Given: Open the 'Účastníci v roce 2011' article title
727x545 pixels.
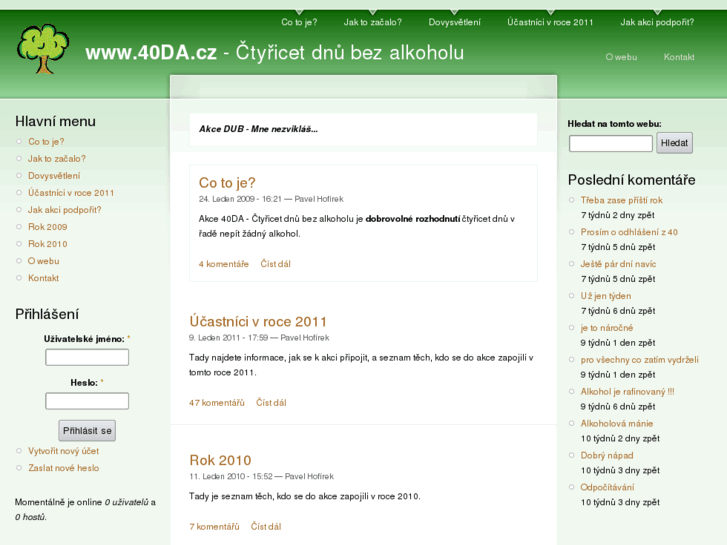Looking at the screenshot, I should [258, 321].
